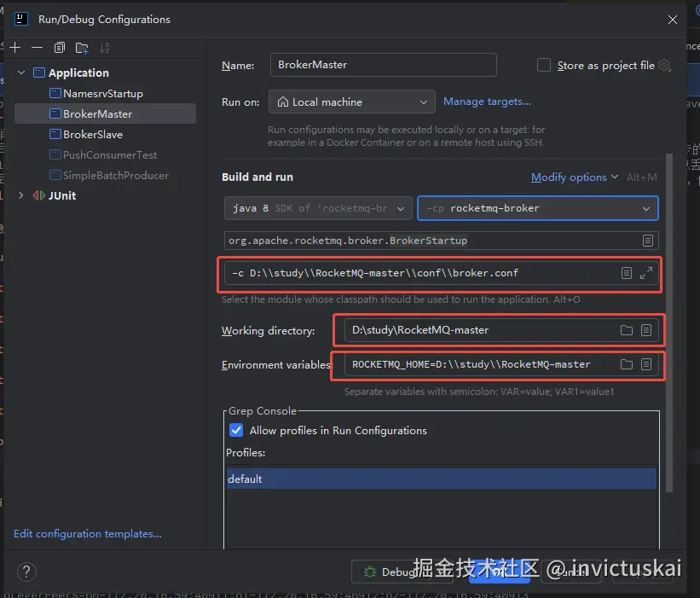Select BrokerMaster configuration
700x598 pixels.
[106, 113]
